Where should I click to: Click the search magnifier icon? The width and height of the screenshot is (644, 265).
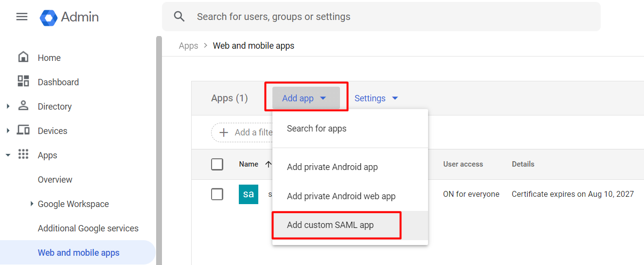[x=179, y=17]
